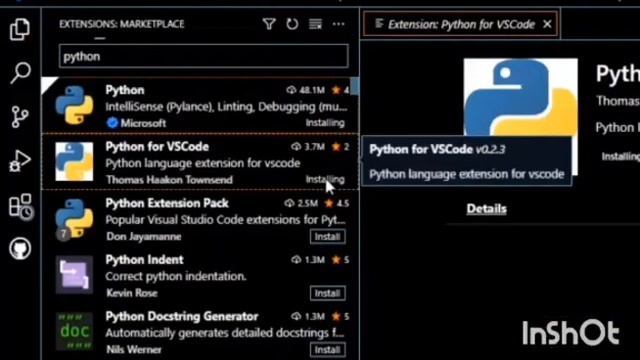
Task: Switch to Extension: Python for VSCode tab
Action: point(461,24)
